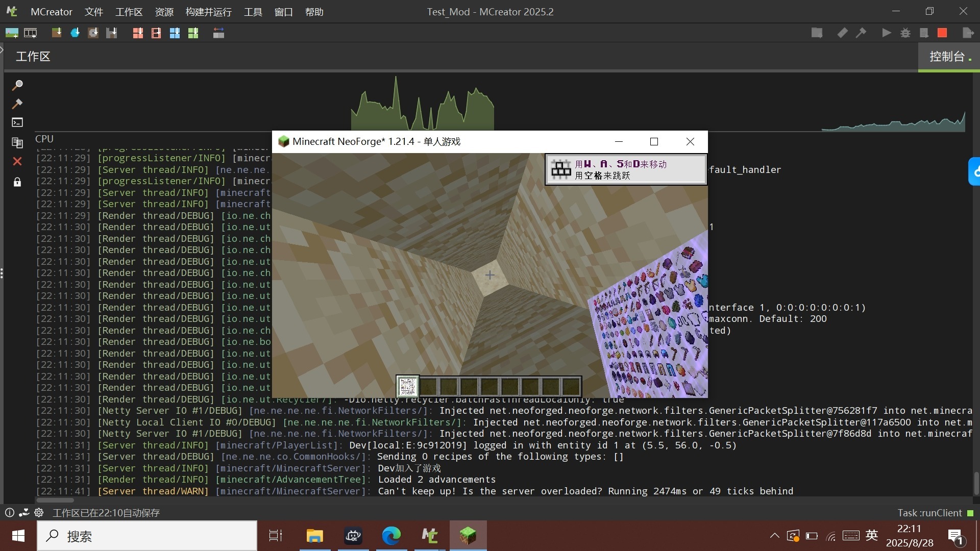Click the console search magnifier icon

click(x=17, y=85)
